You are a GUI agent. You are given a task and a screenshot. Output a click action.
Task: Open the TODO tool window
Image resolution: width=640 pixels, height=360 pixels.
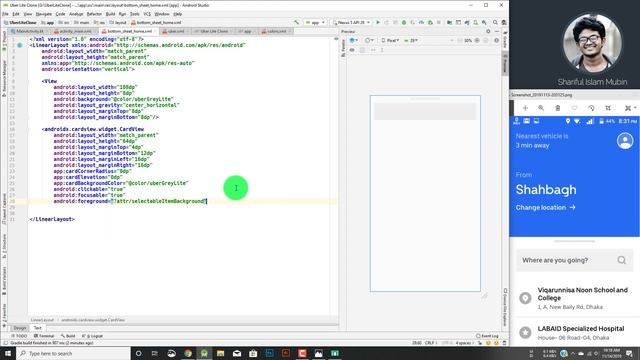(x=19, y=336)
